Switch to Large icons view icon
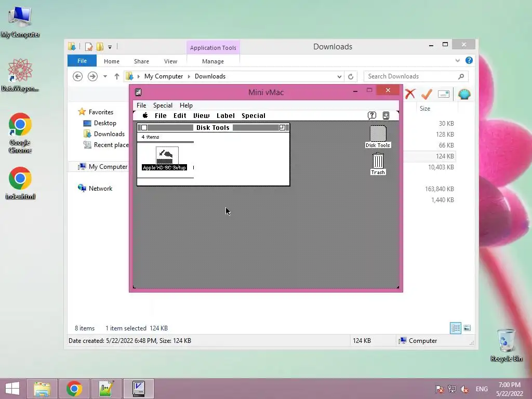The width and height of the screenshot is (532, 399). click(x=467, y=328)
